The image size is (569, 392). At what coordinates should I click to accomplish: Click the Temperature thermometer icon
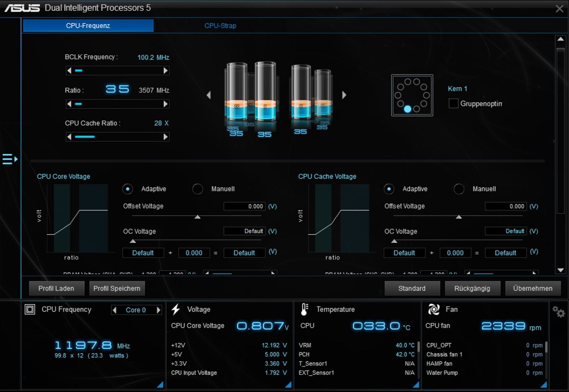305,309
